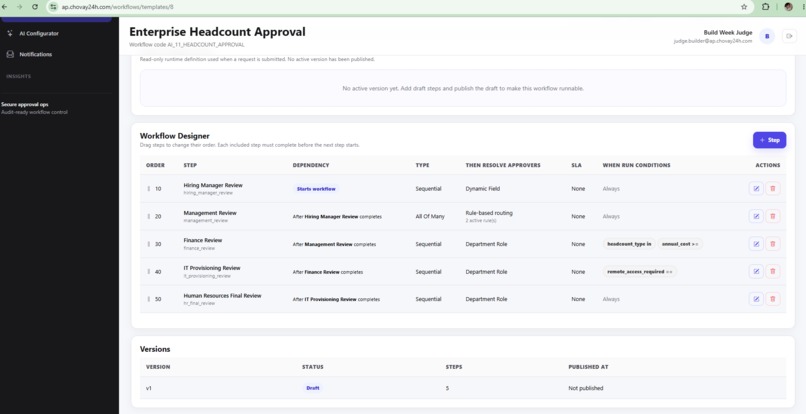Select the Management Review step name
The image size is (806, 414).
tap(210, 213)
